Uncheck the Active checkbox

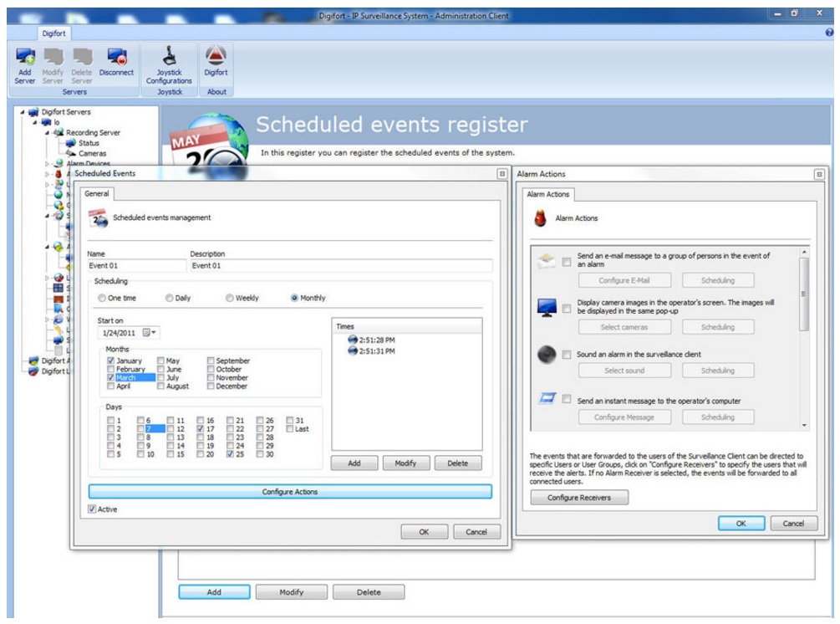click(x=93, y=509)
